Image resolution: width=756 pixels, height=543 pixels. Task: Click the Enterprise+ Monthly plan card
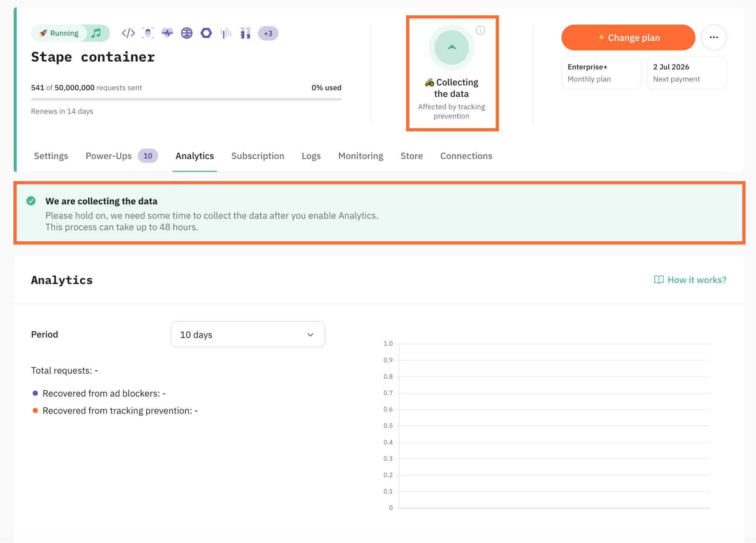(x=601, y=73)
